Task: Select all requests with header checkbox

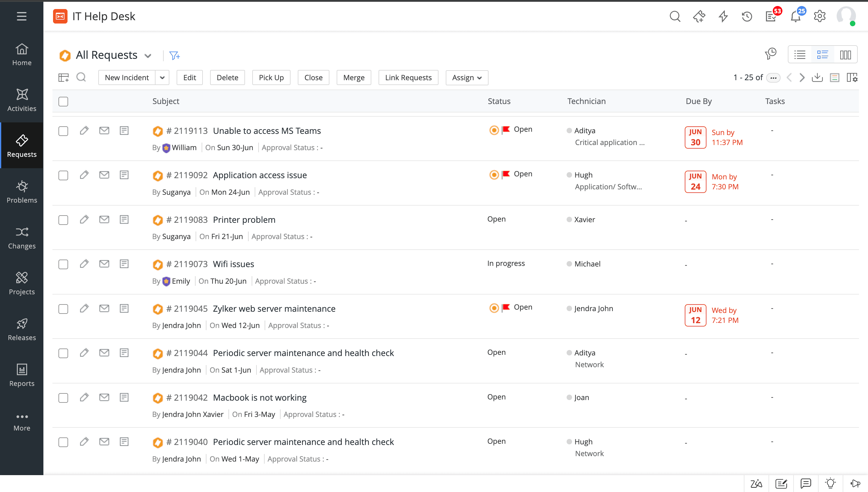Action: [x=63, y=101]
